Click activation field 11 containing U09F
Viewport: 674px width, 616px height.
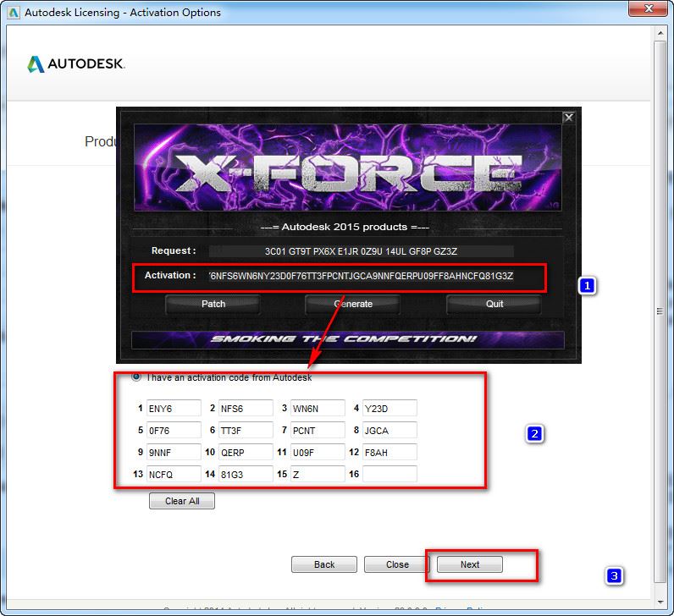(x=318, y=452)
